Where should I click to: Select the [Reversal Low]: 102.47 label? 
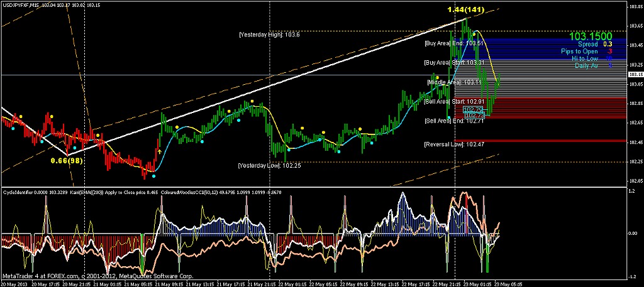(x=453, y=144)
